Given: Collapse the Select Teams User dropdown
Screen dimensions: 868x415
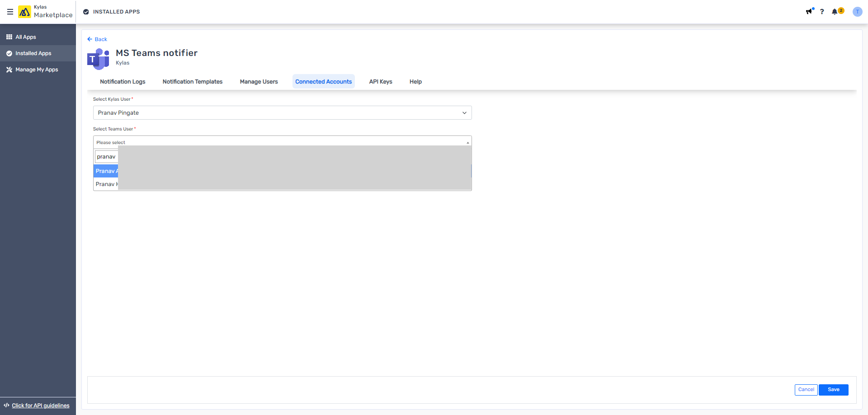Looking at the screenshot, I should click(x=283, y=142).
